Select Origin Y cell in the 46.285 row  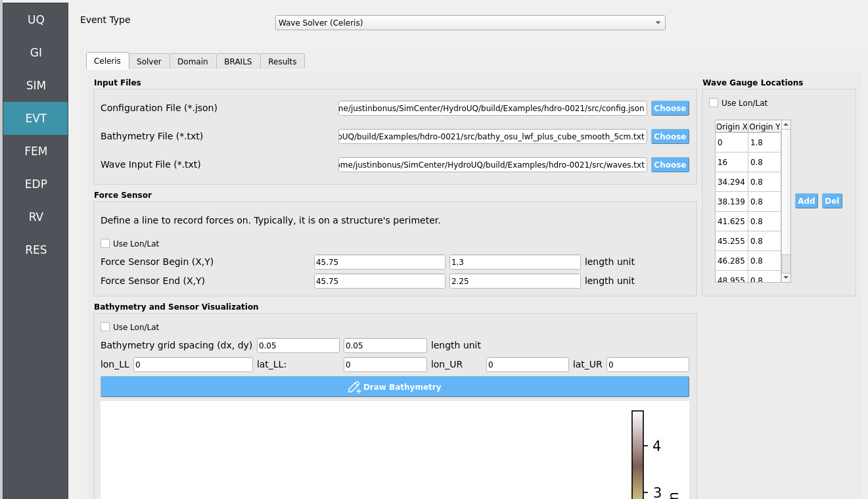point(764,260)
